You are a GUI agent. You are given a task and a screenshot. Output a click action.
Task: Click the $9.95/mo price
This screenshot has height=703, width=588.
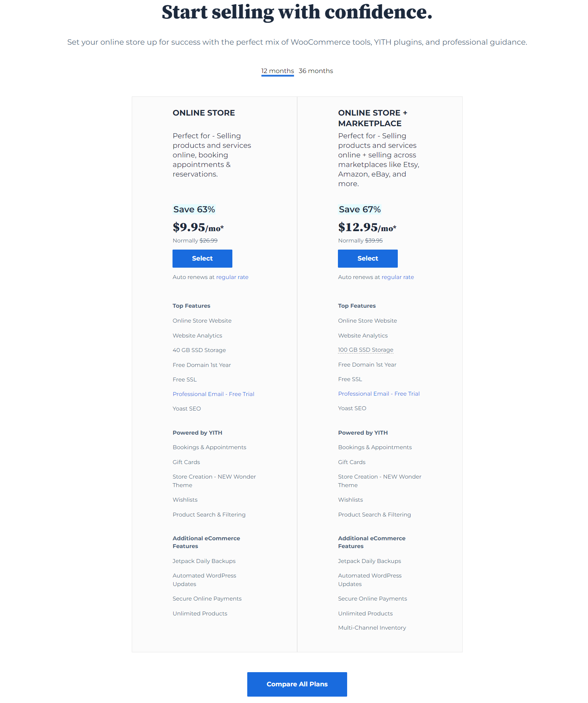[198, 227]
